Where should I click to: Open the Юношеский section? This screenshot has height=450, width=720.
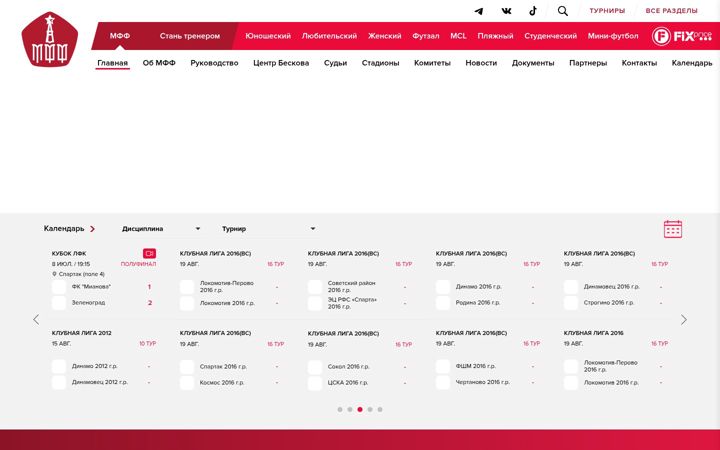pyautogui.click(x=268, y=36)
